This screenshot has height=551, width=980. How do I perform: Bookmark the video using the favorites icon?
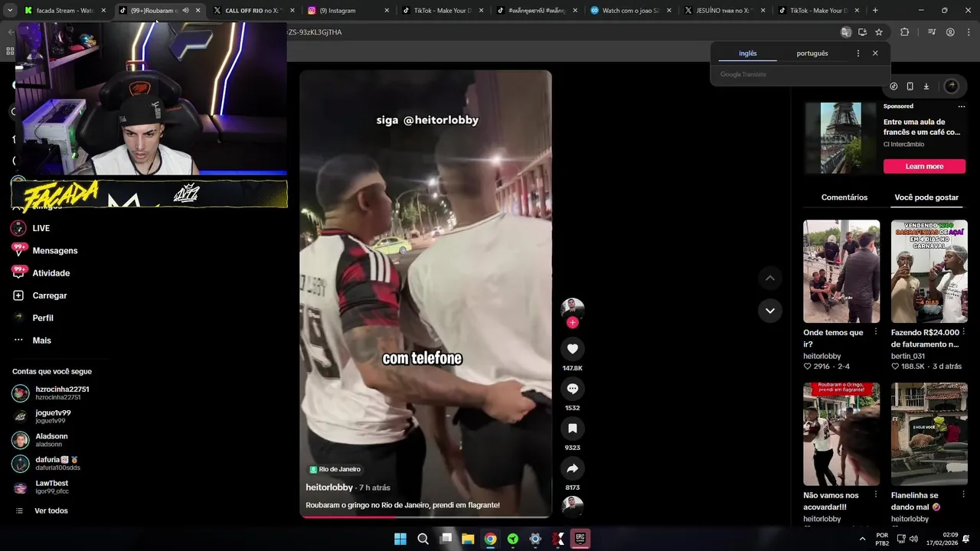[x=572, y=429]
